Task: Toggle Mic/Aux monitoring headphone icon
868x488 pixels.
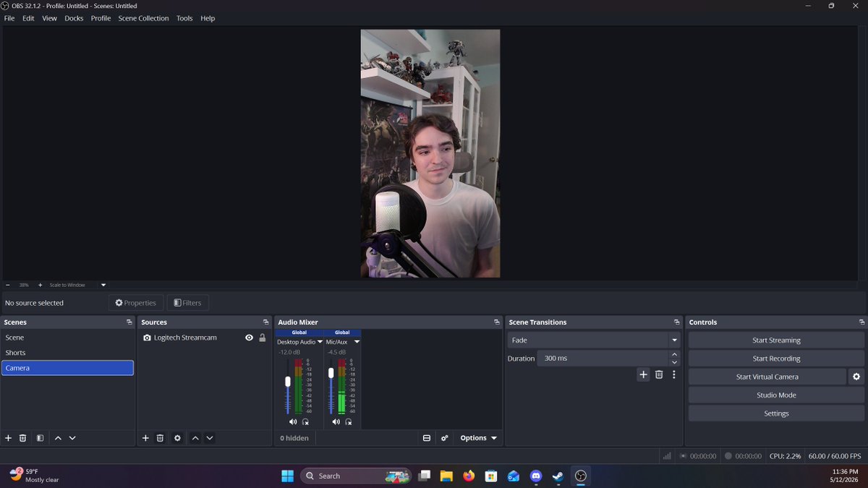Action: [x=349, y=421]
